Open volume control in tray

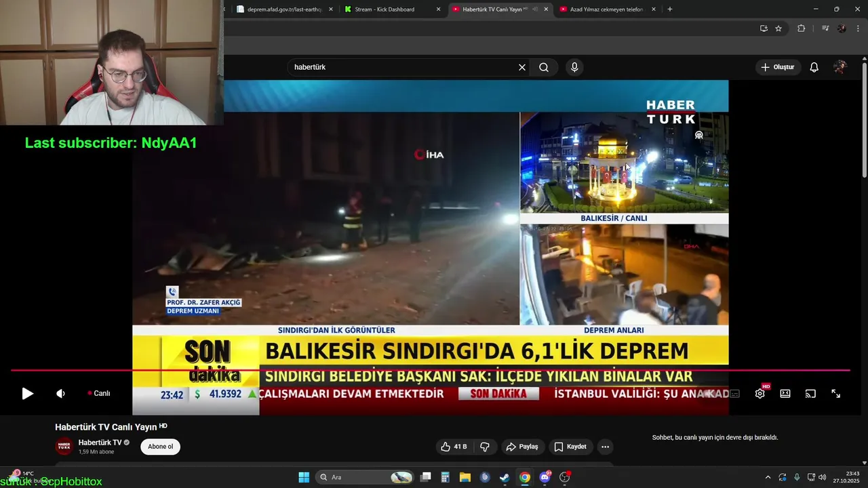(x=822, y=477)
